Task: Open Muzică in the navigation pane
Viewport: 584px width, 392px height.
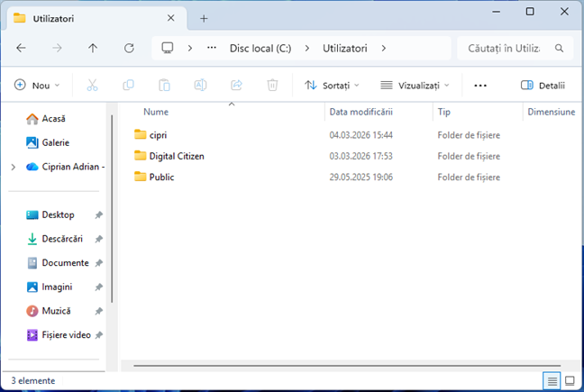Action: (49, 311)
